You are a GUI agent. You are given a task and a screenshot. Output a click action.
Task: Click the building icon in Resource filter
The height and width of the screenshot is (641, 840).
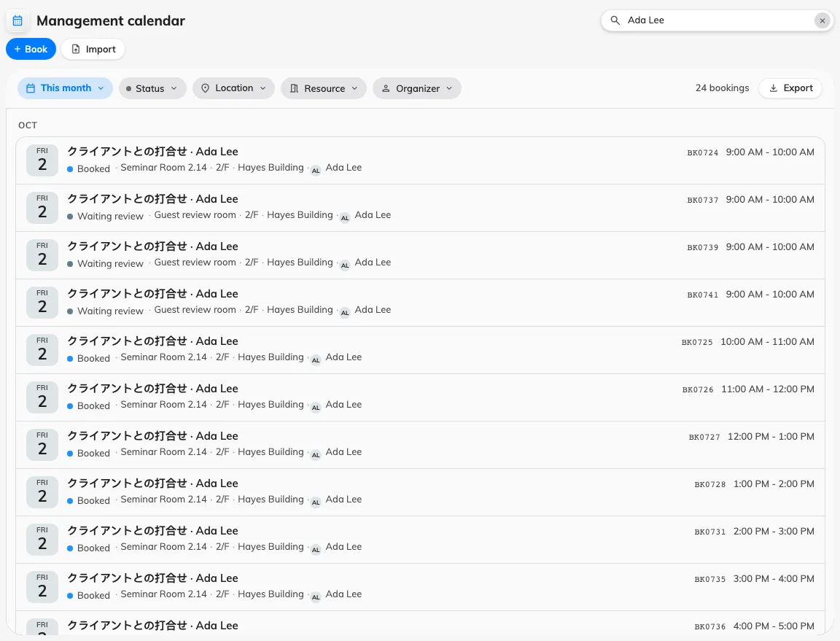[x=294, y=88]
